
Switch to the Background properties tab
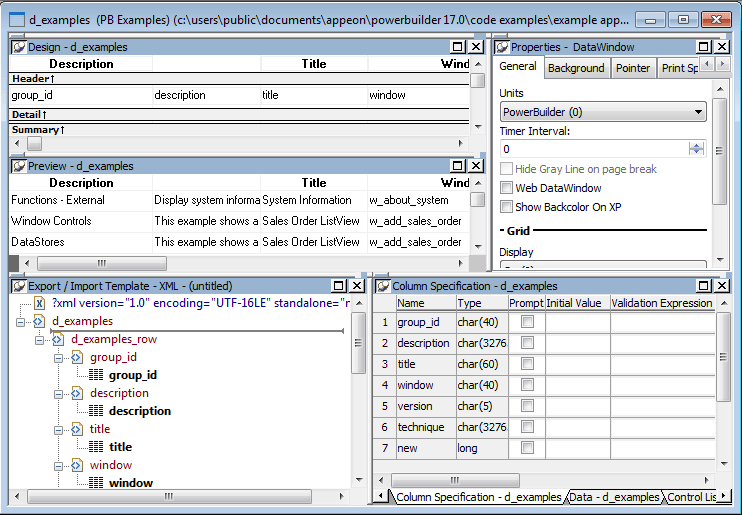click(576, 68)
